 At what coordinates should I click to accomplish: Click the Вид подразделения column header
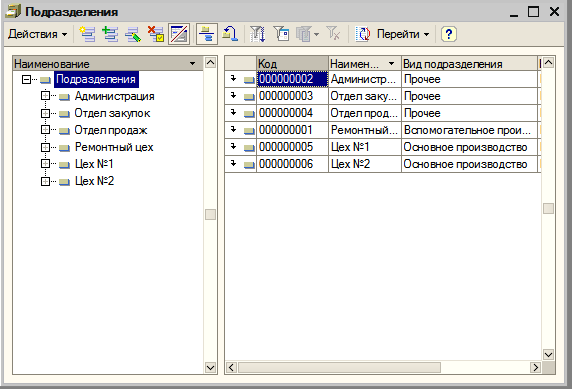click(x=469, y=63)
